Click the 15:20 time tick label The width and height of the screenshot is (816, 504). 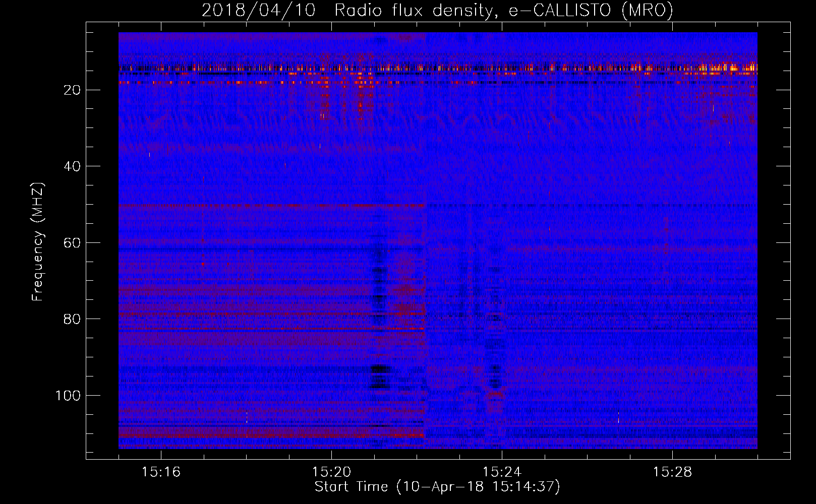tap(331, 472)
